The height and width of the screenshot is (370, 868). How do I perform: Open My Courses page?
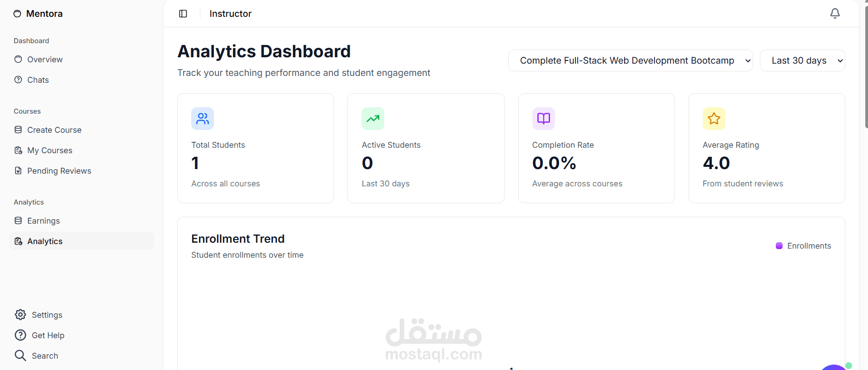pos(50,150)
